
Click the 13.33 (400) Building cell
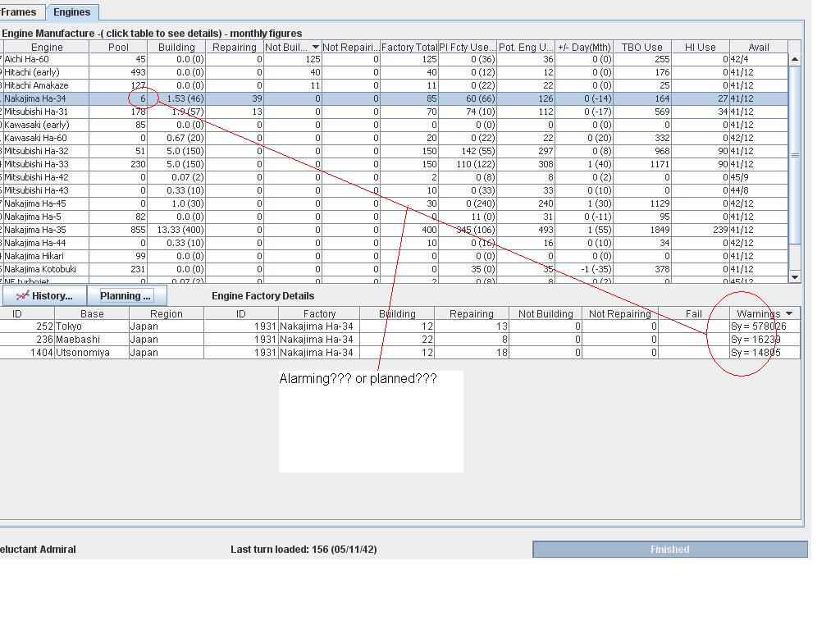point(176,230)
